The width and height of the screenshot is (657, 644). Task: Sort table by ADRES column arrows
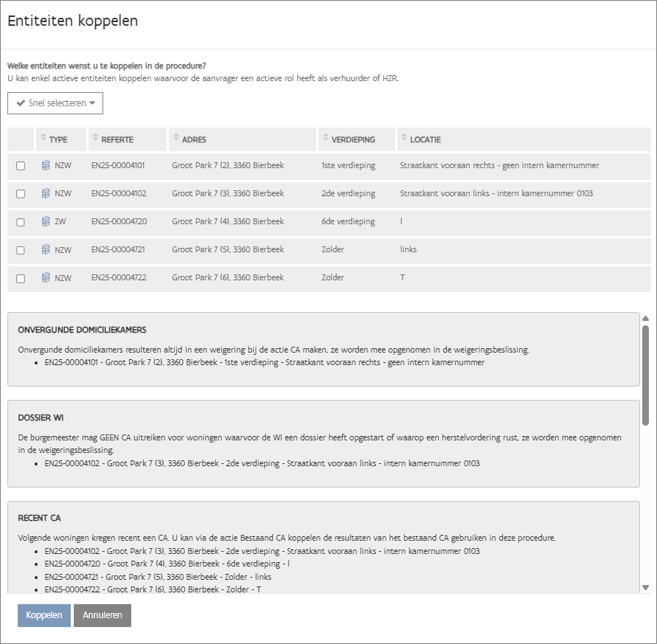(x=175, y=139)
